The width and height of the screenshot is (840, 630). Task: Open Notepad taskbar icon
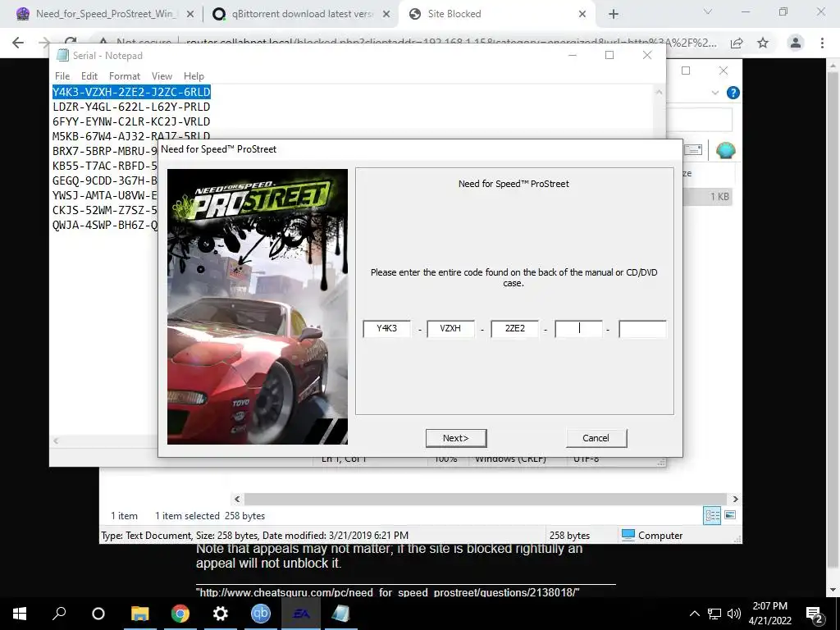coord(340,614)
